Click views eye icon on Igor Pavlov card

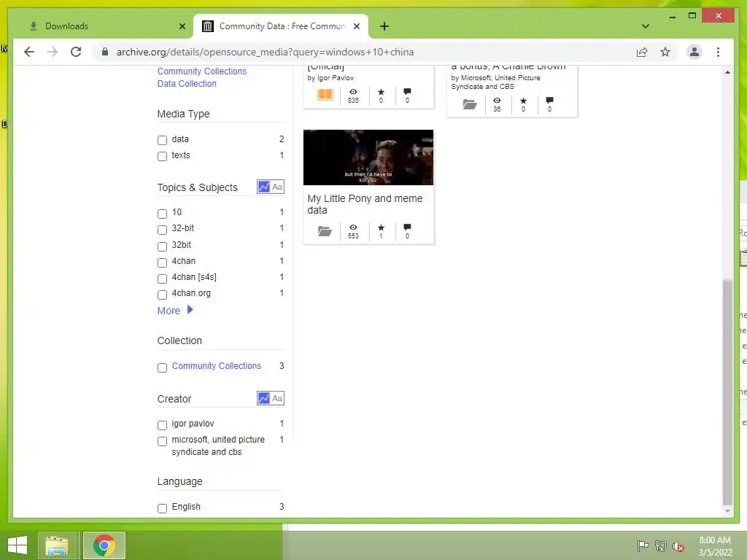(x=353, y=91)
